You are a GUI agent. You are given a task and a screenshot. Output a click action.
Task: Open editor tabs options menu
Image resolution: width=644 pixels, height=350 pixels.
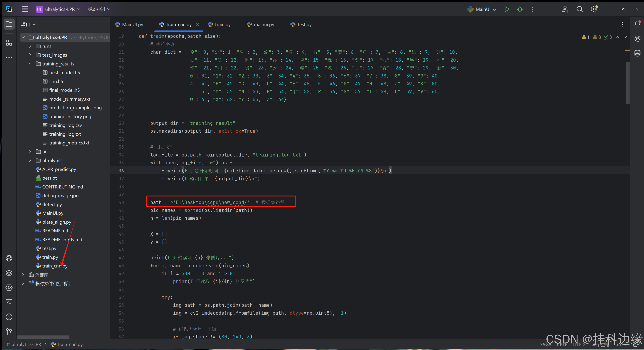coord(623,24)
